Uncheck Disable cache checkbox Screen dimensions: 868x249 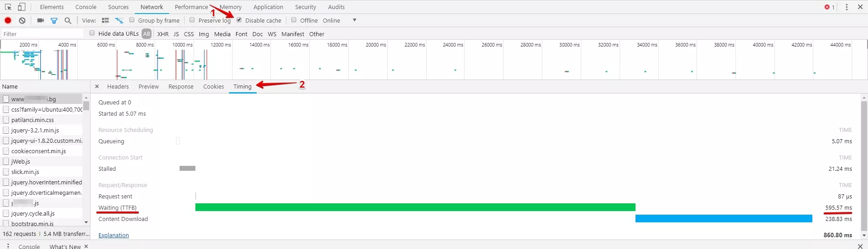coord(239,20)
